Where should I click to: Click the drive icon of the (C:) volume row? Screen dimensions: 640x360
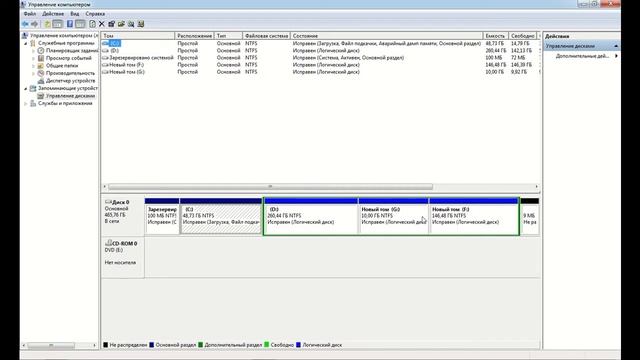coord(106,43)
